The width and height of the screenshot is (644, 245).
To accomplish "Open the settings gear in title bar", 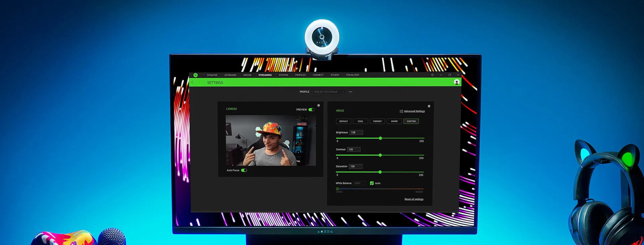I will pos(432,75).
